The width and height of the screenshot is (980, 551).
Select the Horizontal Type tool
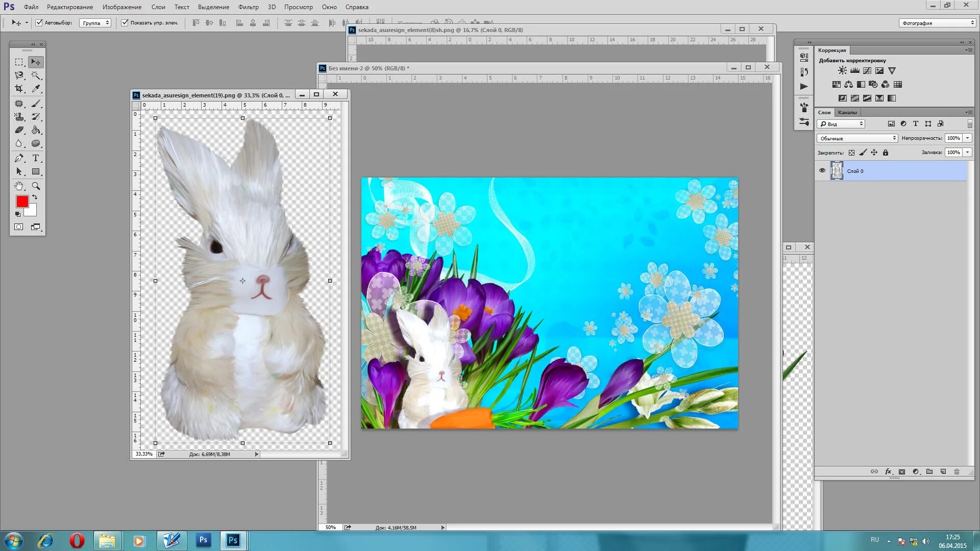tap(36, 158)
